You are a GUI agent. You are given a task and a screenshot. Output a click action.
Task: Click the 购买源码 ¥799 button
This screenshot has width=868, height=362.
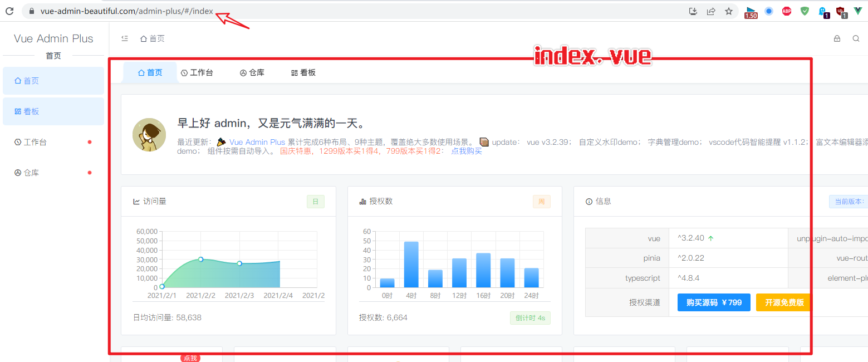714,302
